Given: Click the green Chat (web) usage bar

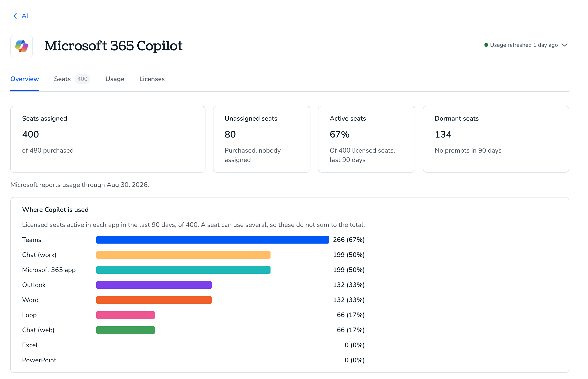Looking at the screenshot, I should (126, 330).
